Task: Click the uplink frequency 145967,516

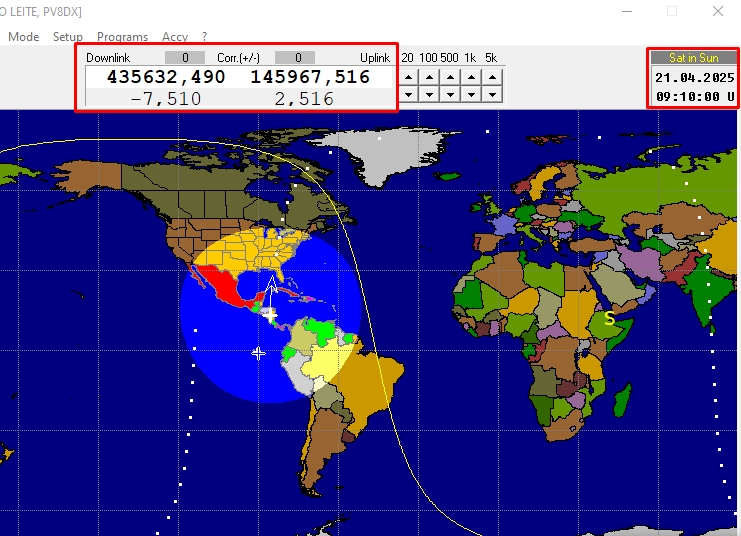Action: [310, 77]
